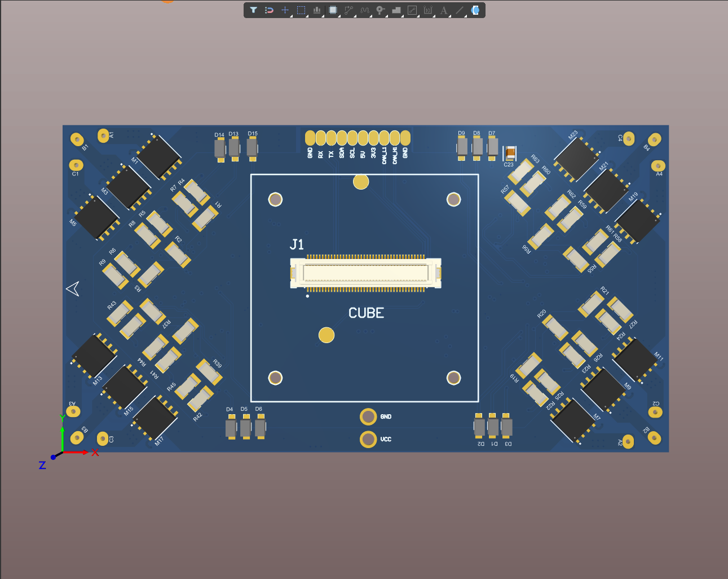Viewport: 728px width, 579px height.
Task: Click the white arrow silkscreen marker
Action: (x=73, y=288)
